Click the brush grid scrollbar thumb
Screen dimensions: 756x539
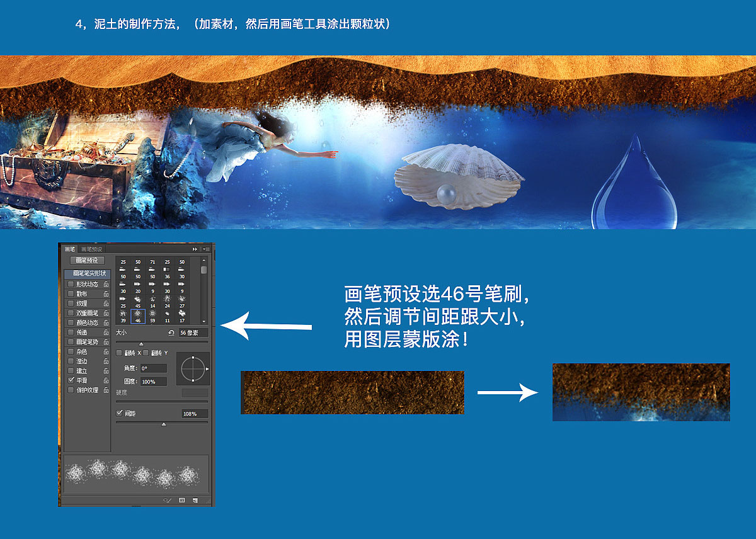pyautogui.click(x=203, y=269)
